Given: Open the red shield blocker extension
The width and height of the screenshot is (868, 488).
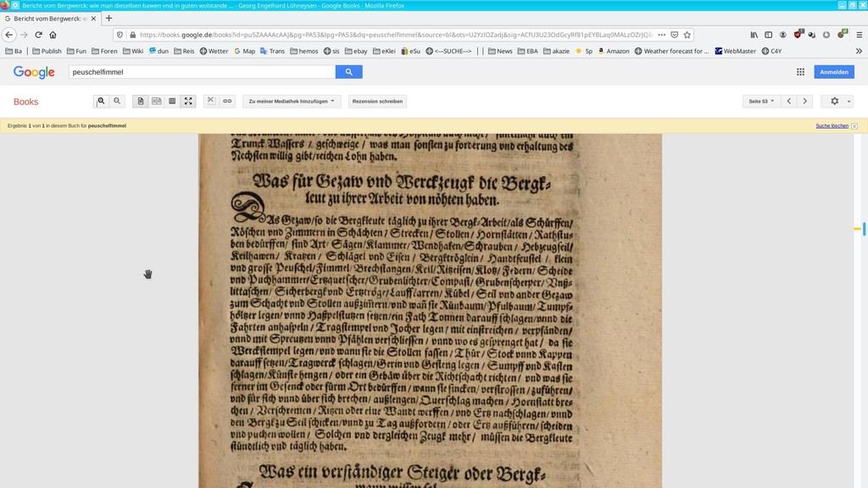Looking at the screenshot, I should point(798,34).
